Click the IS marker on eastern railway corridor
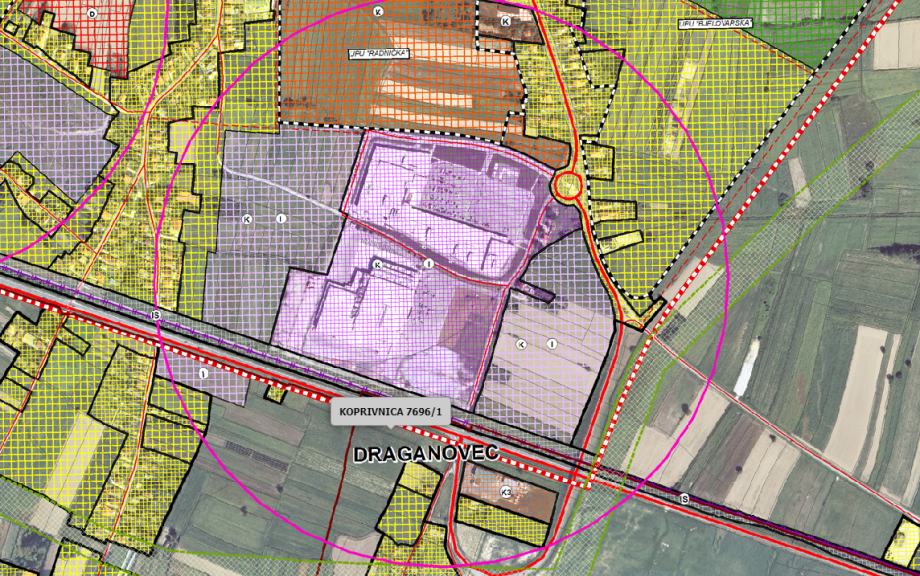The height and width of the screenshot is (576, 920). pos(684,499)
